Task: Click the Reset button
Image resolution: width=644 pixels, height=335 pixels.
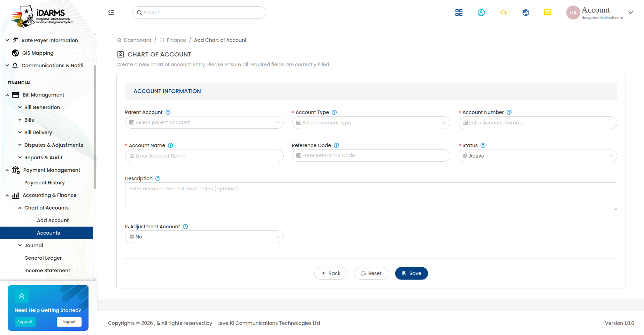Action: (371, 273)
